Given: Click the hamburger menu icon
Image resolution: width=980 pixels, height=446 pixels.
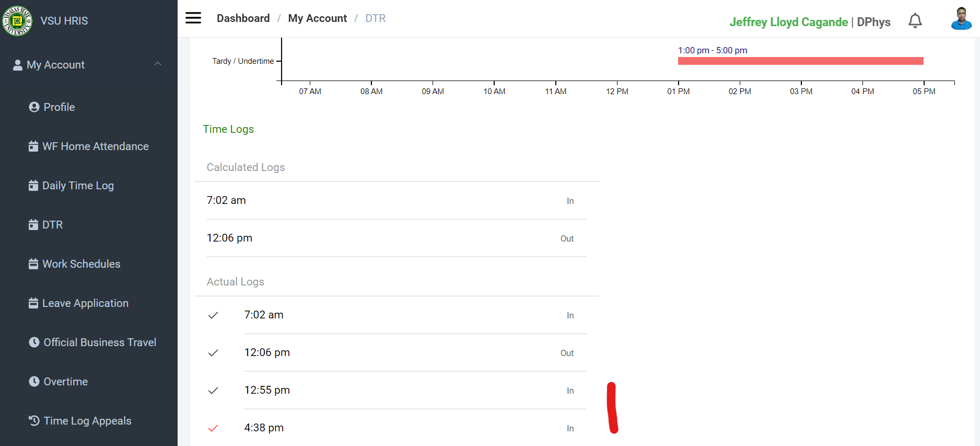Looking at the screenshot, I should click(193, 18).
